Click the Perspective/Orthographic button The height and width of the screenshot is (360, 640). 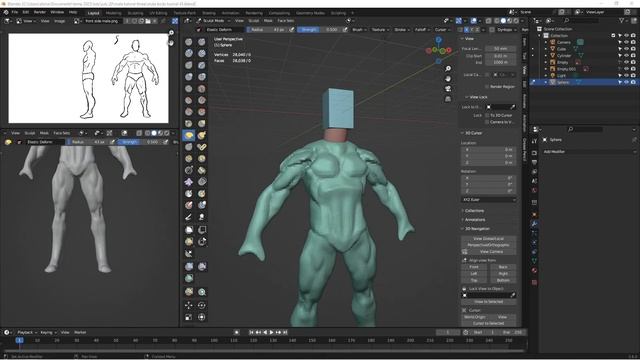pyautogui.click(x=489, y=245)
